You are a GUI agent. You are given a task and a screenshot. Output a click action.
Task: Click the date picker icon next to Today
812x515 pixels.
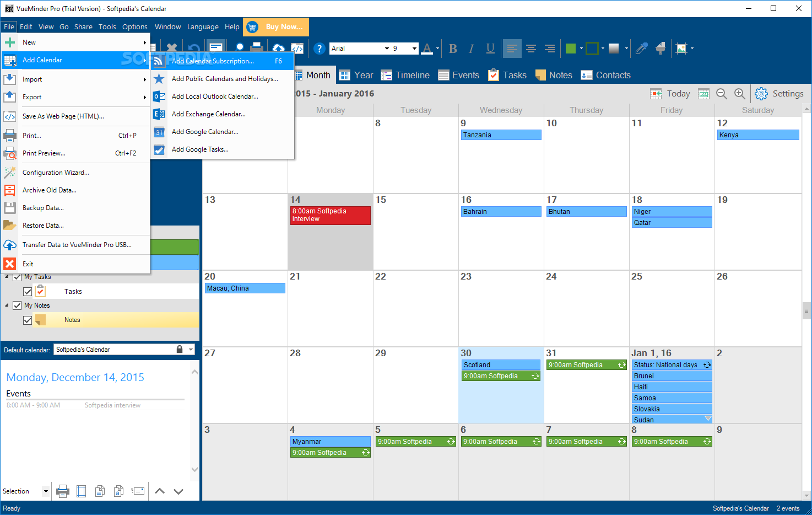[703, 94]
